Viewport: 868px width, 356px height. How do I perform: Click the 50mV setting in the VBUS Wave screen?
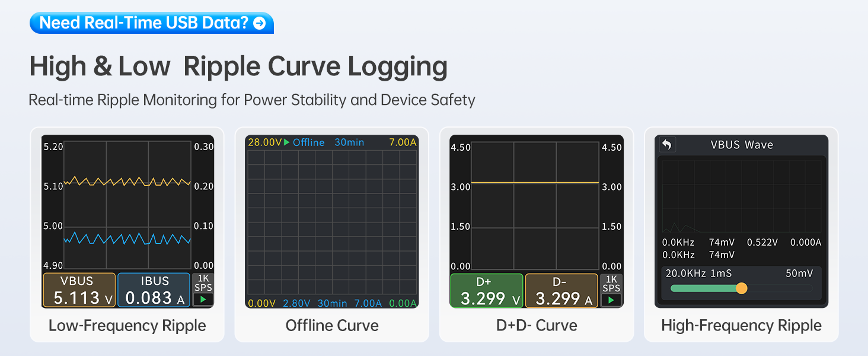coord(800,274)
